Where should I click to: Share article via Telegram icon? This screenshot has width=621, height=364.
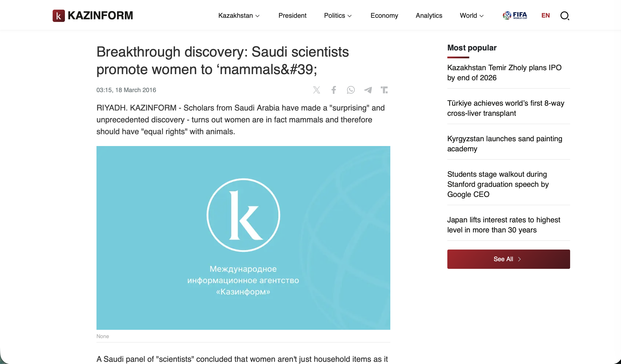click(x=368, y=90)
